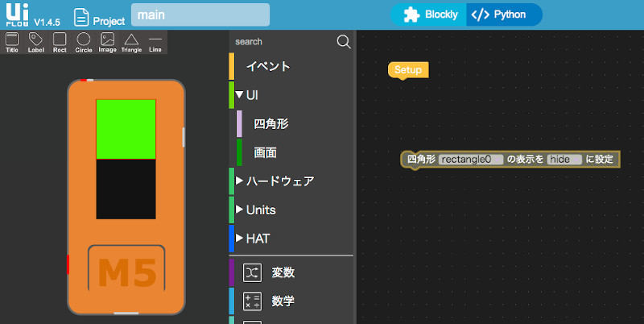The height and width of the screenshot is (324, 644).
Task: Choose the Circle shape tool
Action: [x=84, y=42]
